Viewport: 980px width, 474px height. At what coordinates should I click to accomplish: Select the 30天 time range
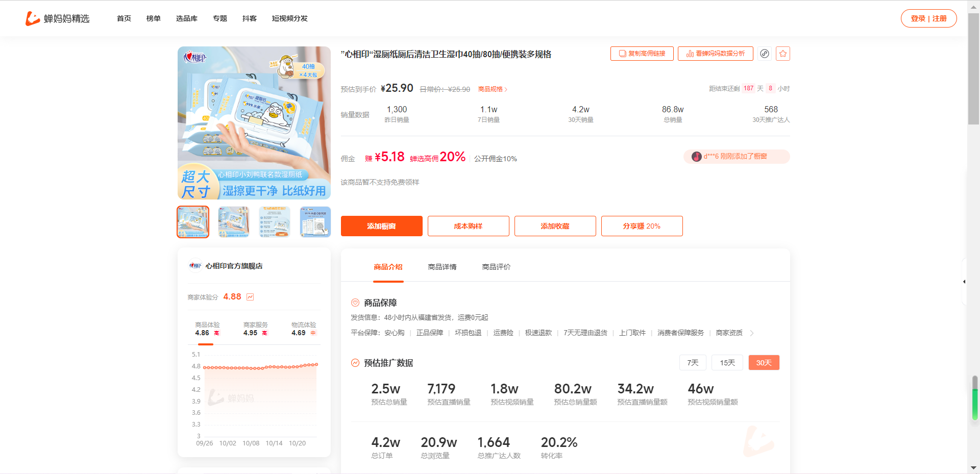coord(764,363)
